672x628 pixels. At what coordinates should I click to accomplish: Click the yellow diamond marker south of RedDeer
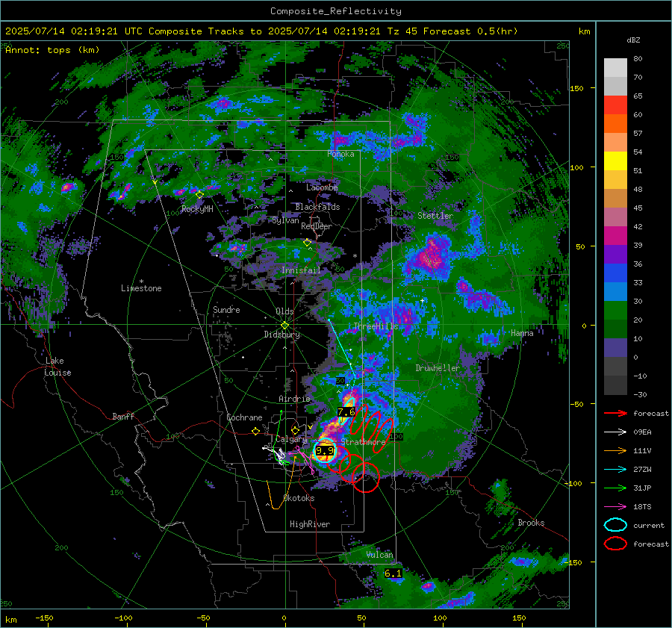[307, 243]
